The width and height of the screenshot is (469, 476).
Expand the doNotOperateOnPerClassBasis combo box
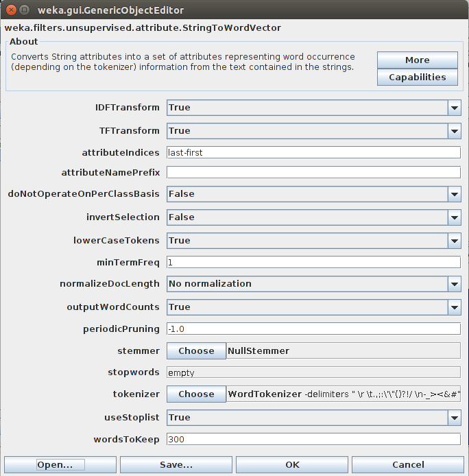click(x=314, y=194)
